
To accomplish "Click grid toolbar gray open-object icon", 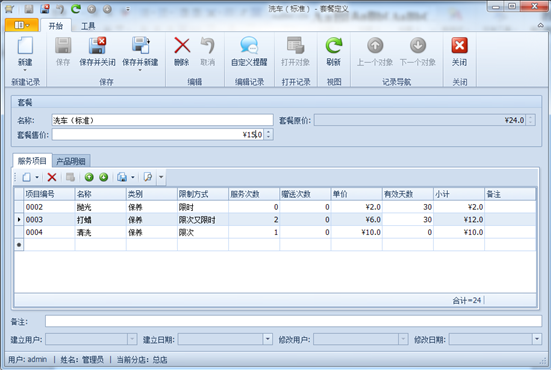I will 70,177.
